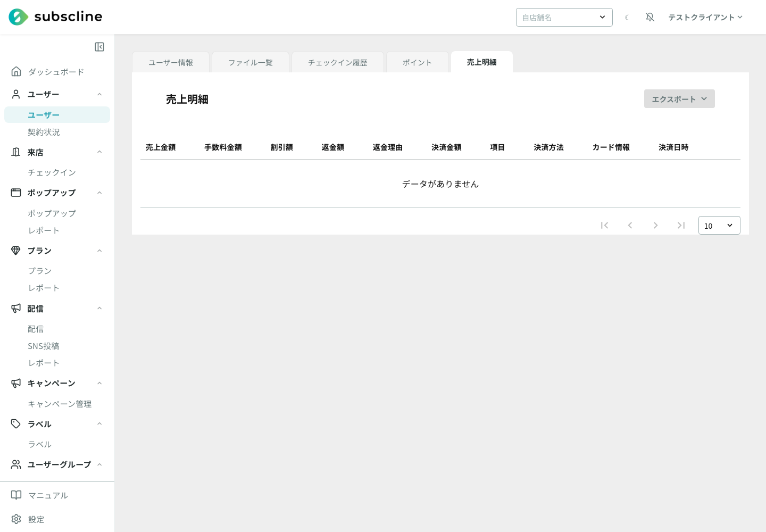Go to first page of table

[604, 226]
